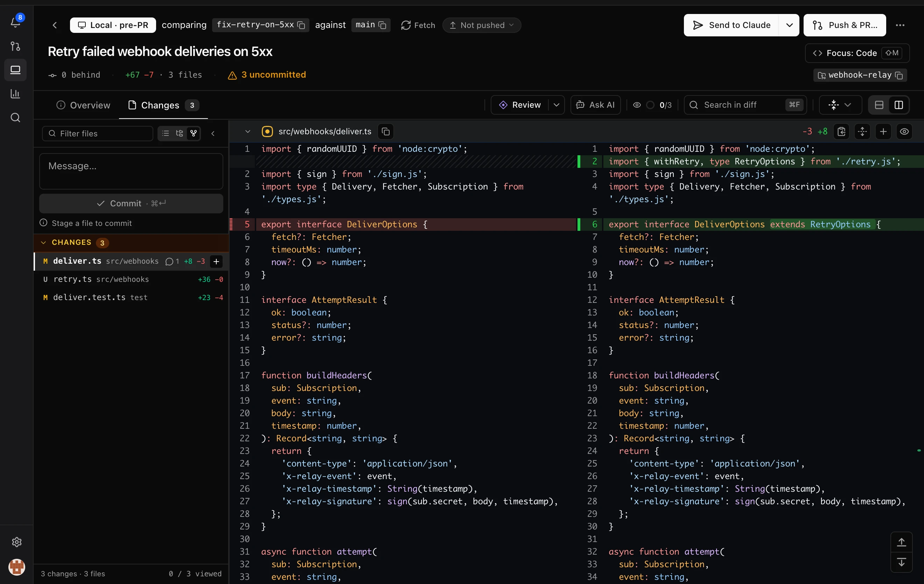Image resolution: width=924 pixels, height=584 pixels.
Task: Copy the src/webhooks/deliver.ts file path
Action: point(386,131)
